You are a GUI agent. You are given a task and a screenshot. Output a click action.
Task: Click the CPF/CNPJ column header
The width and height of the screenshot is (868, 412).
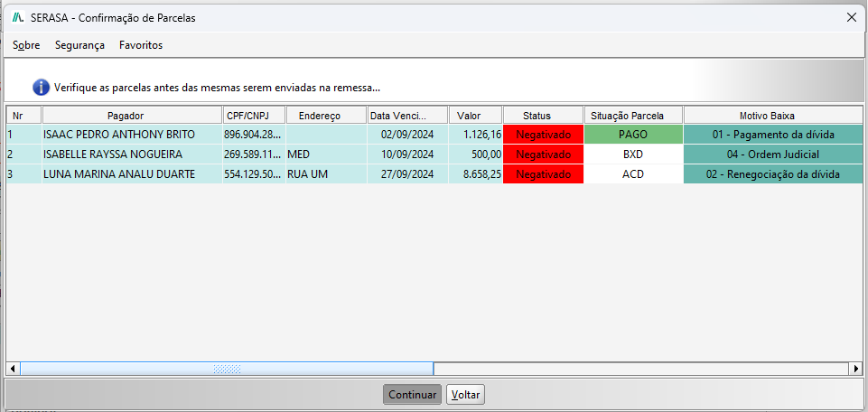254,116
